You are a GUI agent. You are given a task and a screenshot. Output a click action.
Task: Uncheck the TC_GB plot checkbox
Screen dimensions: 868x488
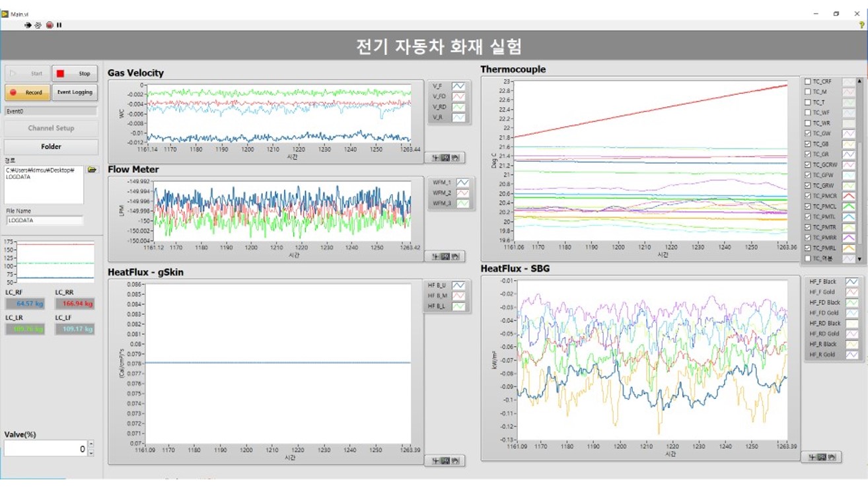click(808, 144)
